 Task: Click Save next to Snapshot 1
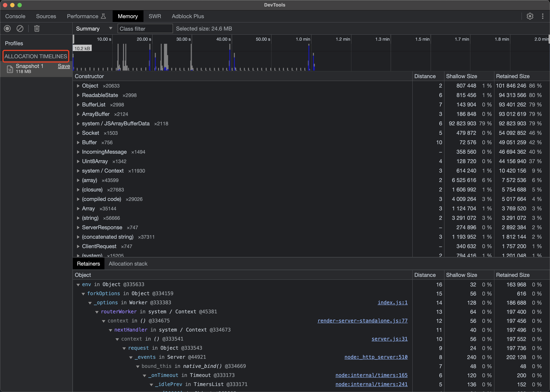(64, 66)
